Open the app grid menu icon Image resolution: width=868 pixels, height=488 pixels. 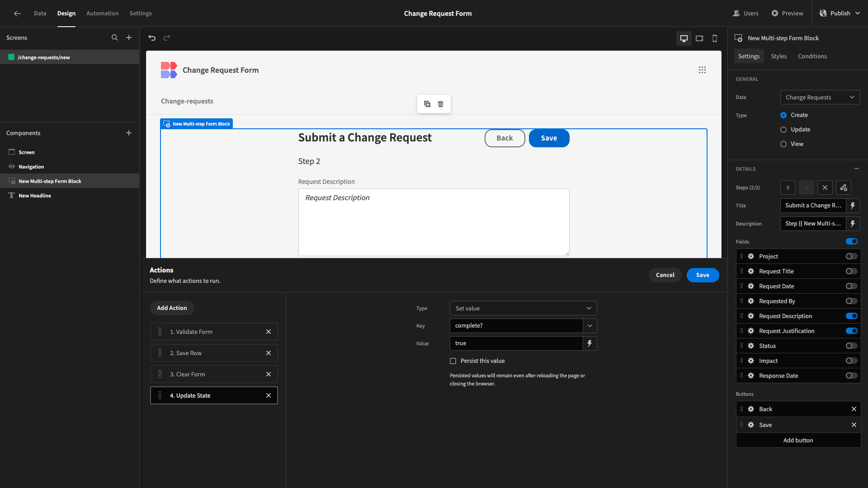click(702, 70)
